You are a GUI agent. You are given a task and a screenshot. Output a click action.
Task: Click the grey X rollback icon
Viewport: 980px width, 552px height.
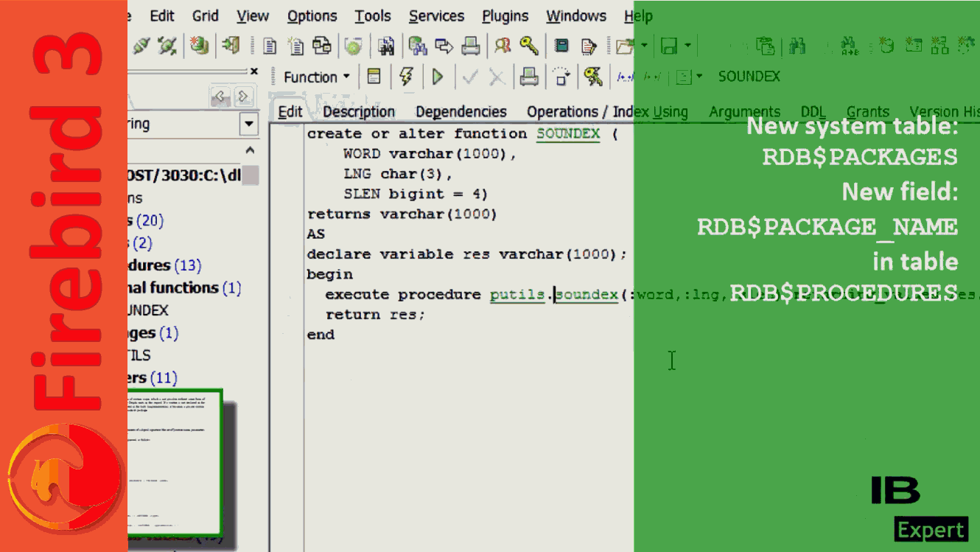(497, 77)
